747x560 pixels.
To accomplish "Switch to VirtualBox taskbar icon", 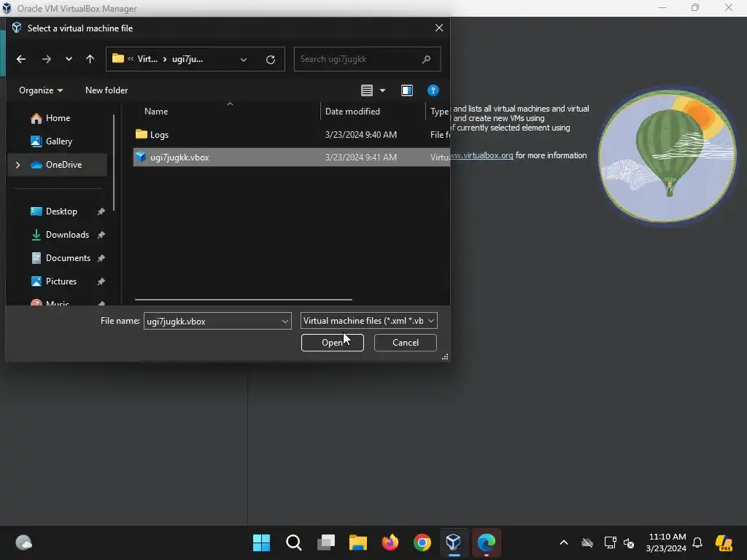I will (x=454, y=542).
